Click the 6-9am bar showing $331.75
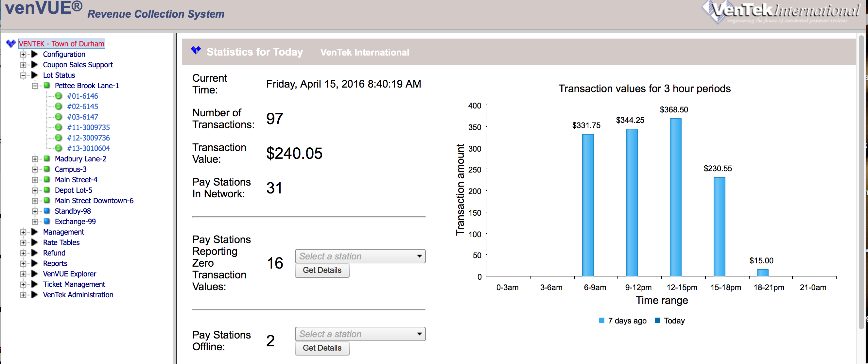 point(588,205)
